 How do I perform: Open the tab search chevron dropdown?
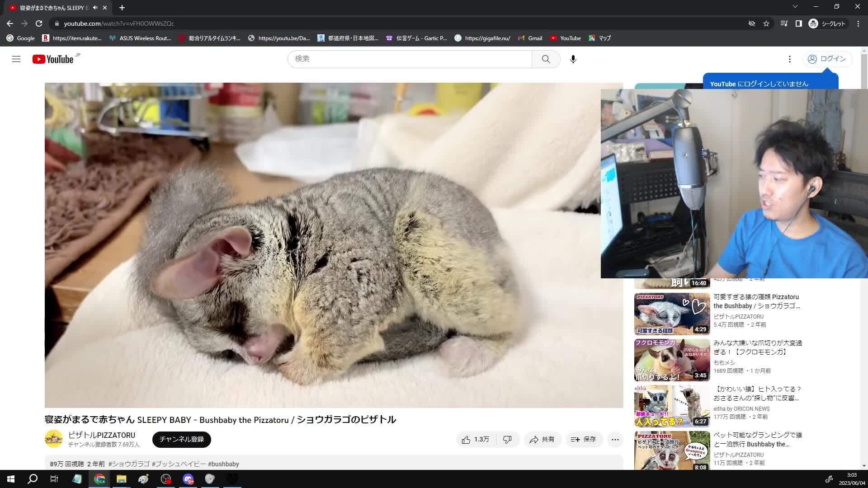[x=795, y=7]
